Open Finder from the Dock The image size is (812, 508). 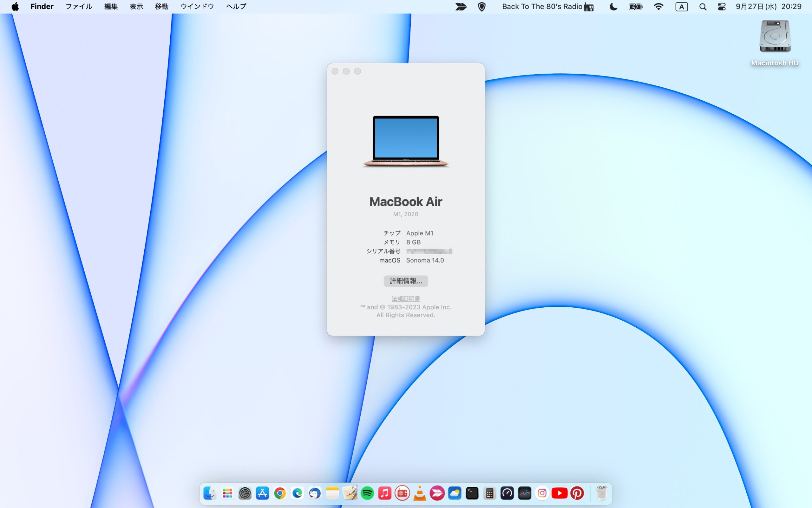tap(210, 493)
